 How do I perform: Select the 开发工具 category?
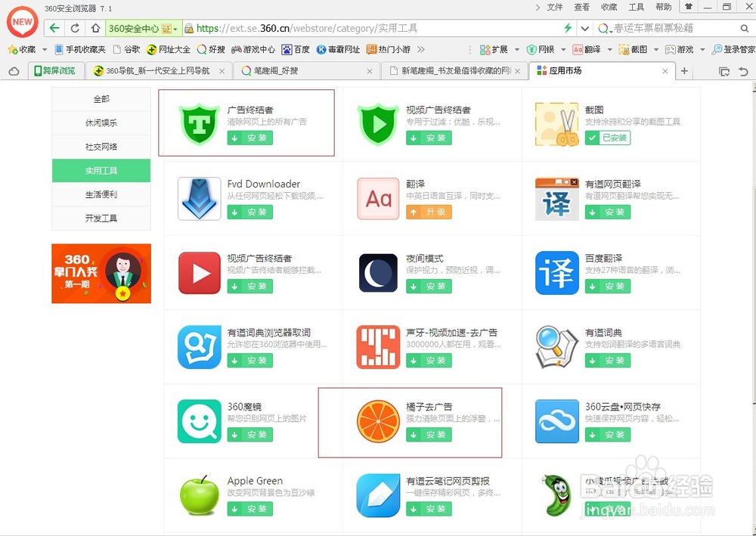pyautogui.click(x=101, y=218)
